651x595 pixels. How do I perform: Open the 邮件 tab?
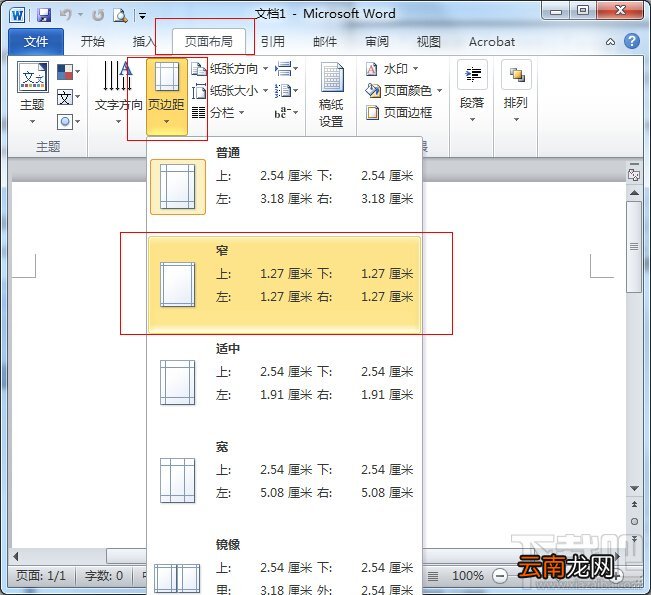[325, 42]
